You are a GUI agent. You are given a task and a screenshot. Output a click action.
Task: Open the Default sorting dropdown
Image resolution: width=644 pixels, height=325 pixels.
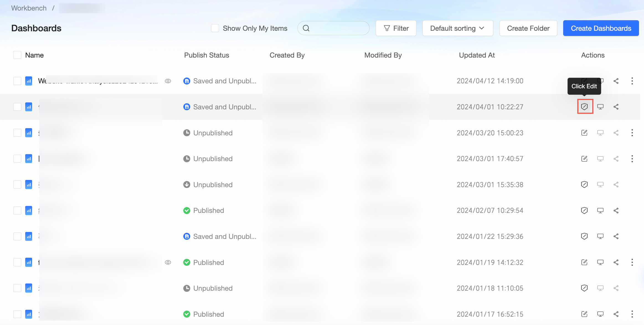pos(457,28)
